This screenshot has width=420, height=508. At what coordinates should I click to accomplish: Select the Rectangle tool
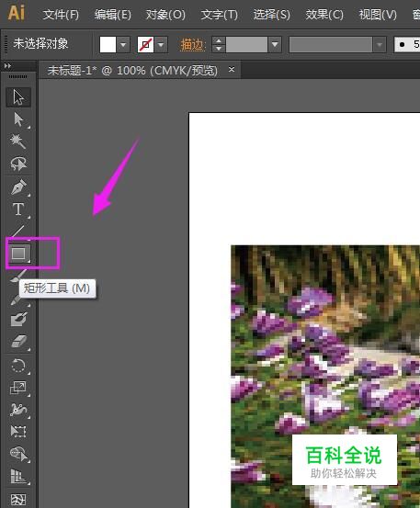pyautogui.click(x=18, y=253)
